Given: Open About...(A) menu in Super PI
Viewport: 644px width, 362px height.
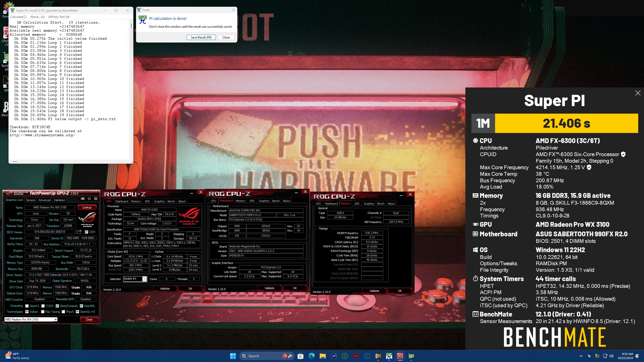Looking at the screenshot, I should 37,17.
